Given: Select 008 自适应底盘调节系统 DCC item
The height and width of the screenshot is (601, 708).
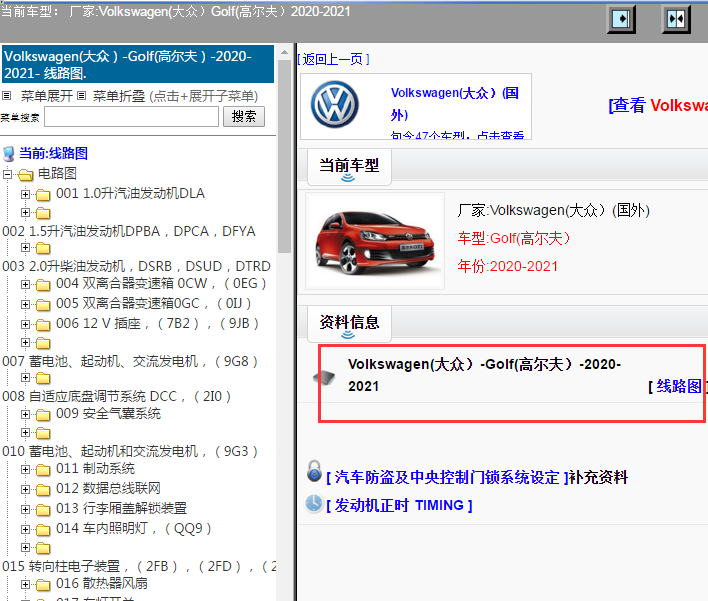Looking at the screenshot, I should pos(116,396).
